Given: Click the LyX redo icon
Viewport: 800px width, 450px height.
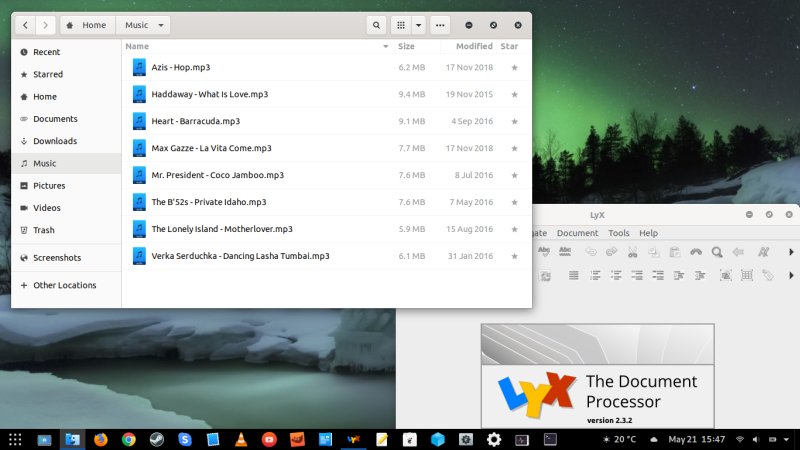Looking at the screenshot, I should [x=611, y=252].
